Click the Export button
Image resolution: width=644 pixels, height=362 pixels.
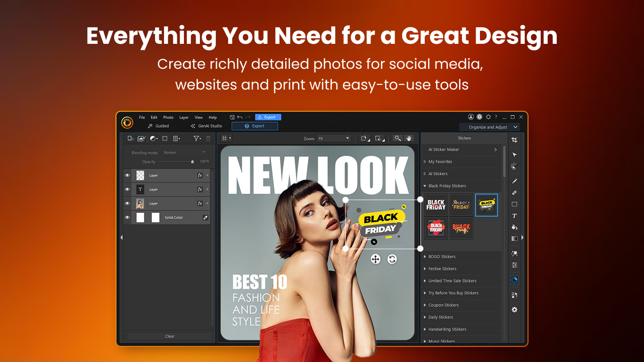point(268,117)
